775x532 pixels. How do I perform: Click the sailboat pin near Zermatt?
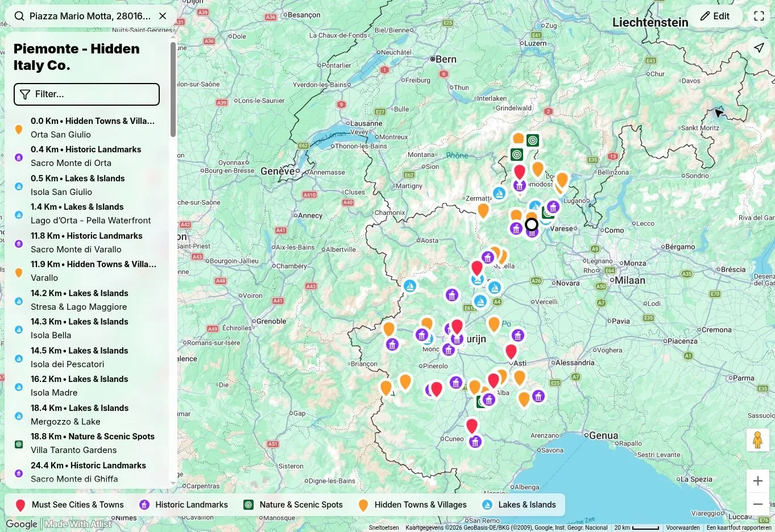pyautogui.click(x=499, y=193)
